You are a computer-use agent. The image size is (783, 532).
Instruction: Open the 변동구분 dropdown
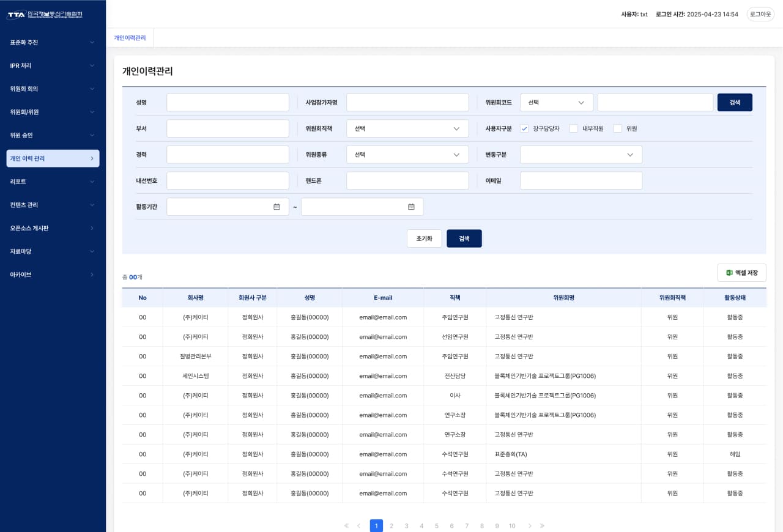click(x=581, y=155)
